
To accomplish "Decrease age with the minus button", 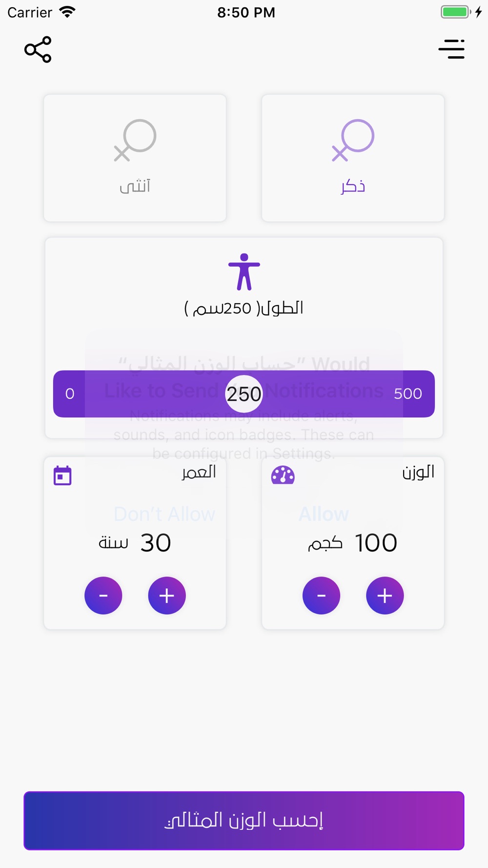I will click(103, 596).
